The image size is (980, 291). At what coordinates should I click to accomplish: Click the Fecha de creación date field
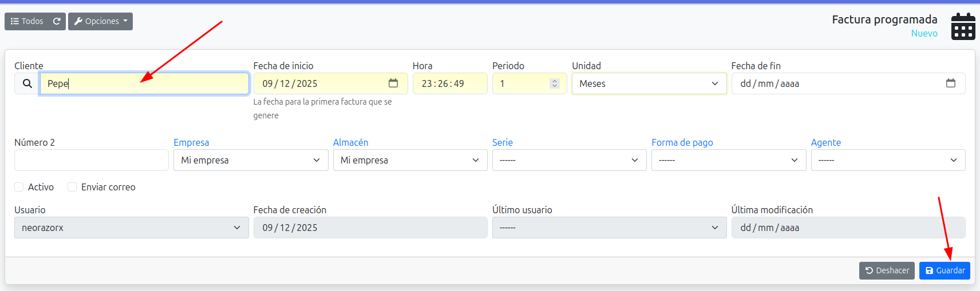(370, 228)
